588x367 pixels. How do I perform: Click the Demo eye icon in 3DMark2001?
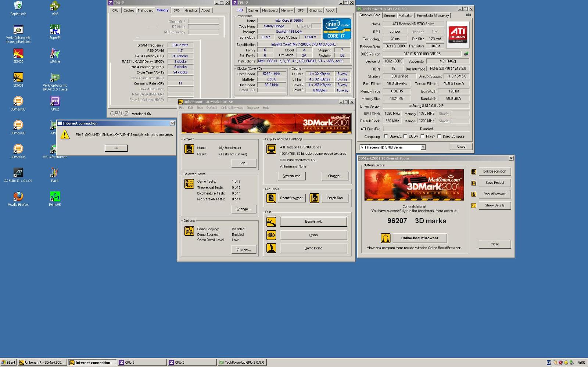pos(271,235)
